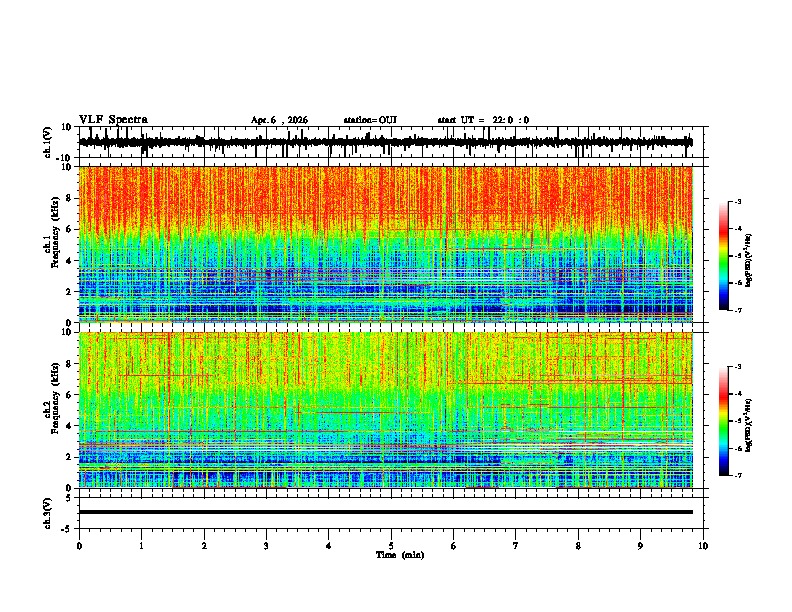Image resolution: width=792 pixels, height=612 pixels.
Task: Click the ch.1(V) waveform axis label
Action: click(x=48, y=142)
